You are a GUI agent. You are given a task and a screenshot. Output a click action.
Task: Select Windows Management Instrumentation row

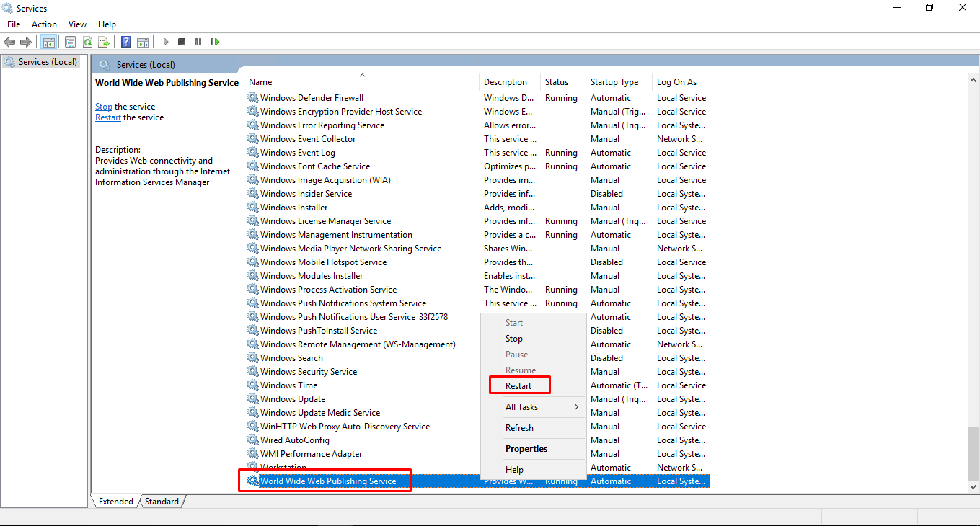click(x=477, y=235)
